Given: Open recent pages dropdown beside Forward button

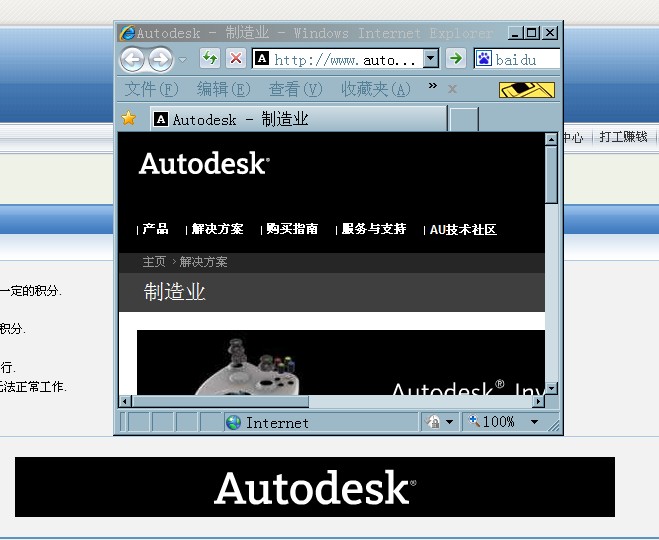Looking at the screenshot, I should [x=182, y=60].
